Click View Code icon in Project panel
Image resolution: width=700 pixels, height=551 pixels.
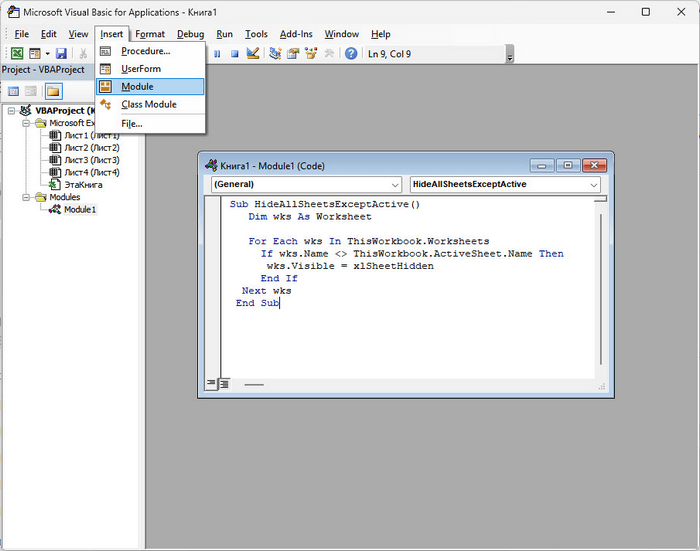[13, 91]
